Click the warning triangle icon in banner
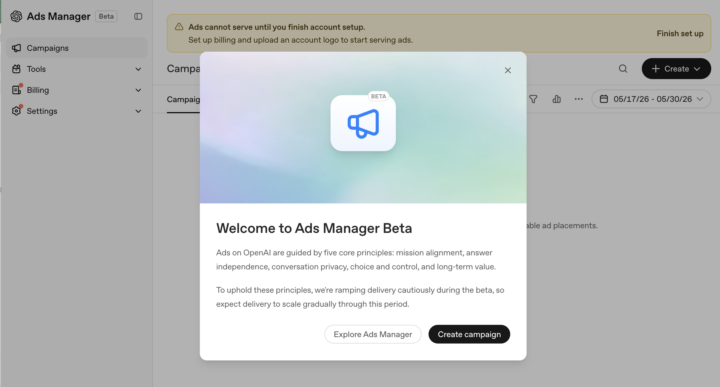Screen dimensions: 720x387 (179, 27)
